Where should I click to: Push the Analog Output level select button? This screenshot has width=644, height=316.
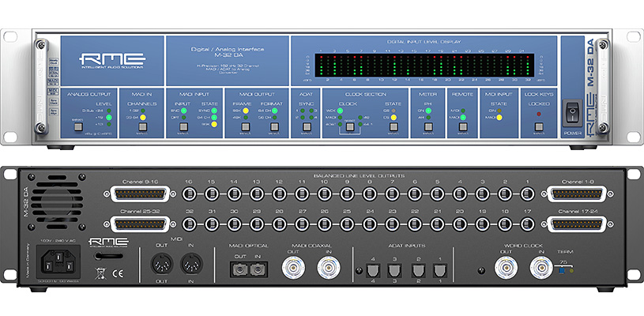tap(77, 127)
